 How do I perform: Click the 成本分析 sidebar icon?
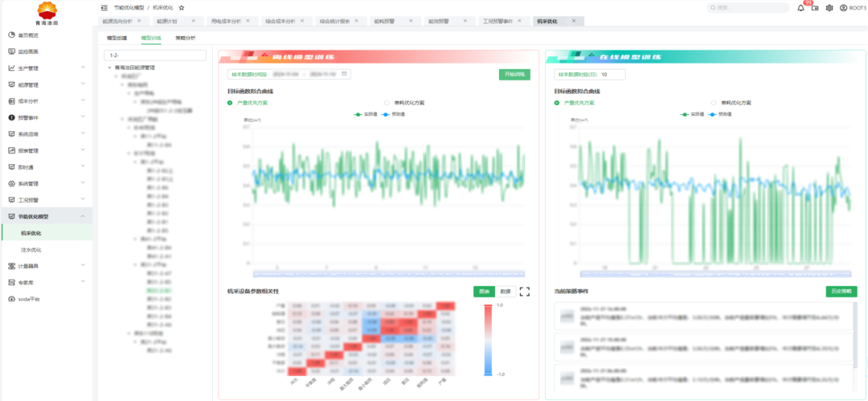coord(11,101)
